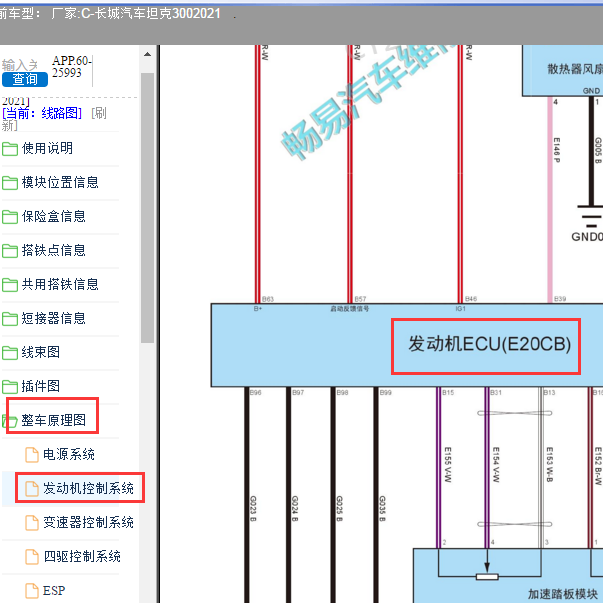Click the G025 B wire label
Screen dimensions: 603x603
pyautogui.click(x=339, y=508)
